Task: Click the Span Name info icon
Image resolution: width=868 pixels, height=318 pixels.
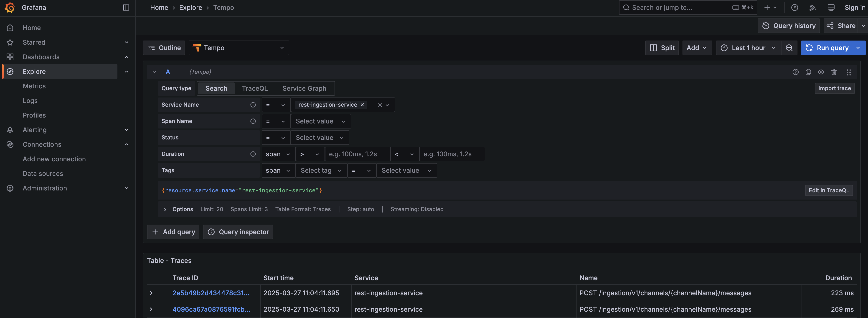Action: coord(253,121)
